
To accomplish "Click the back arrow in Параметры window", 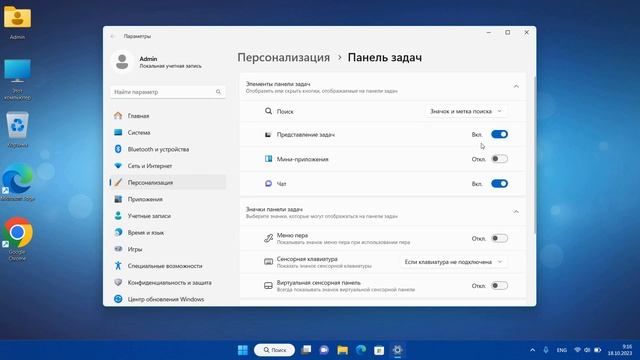I will pos(113,36).
